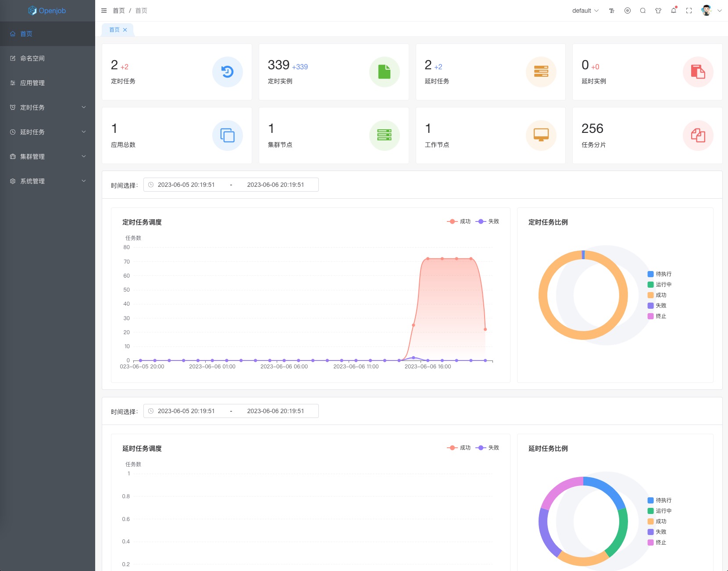The width and height of the screenshot is (728, 571).
Task: Click clock icon in first time range picker
Action: (151, 185)
